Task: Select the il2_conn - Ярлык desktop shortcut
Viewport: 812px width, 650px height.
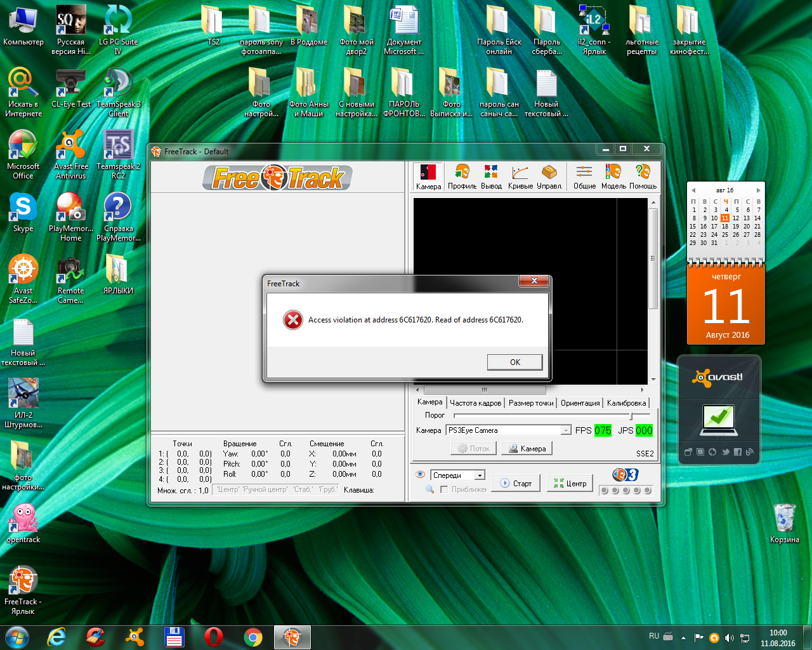Action: coord(594,30)
